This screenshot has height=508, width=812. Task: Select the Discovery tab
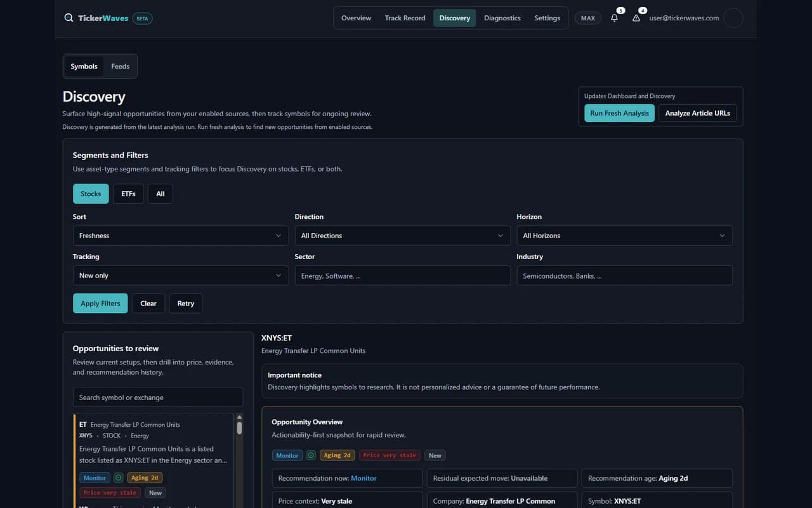[455, 18]
